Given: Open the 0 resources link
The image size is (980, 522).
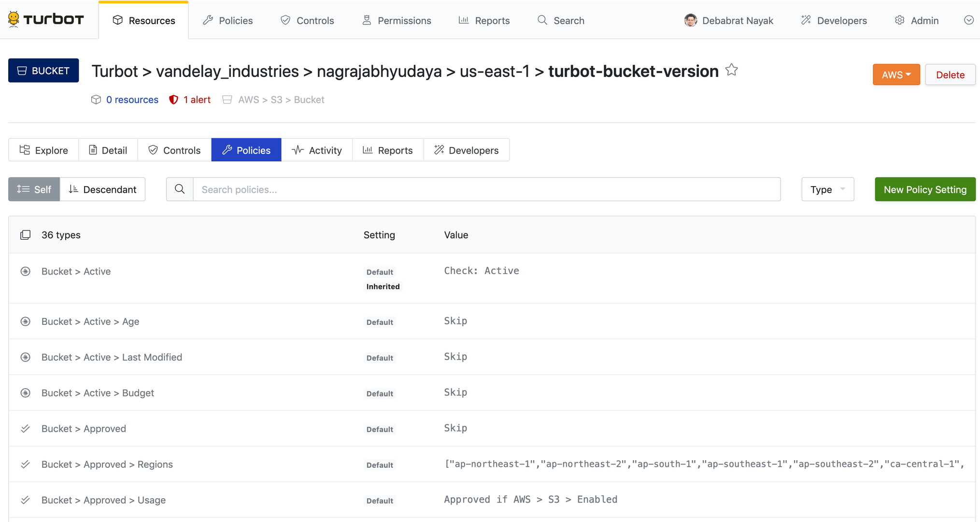Looking at the screenshot, I should click(132, 100).
